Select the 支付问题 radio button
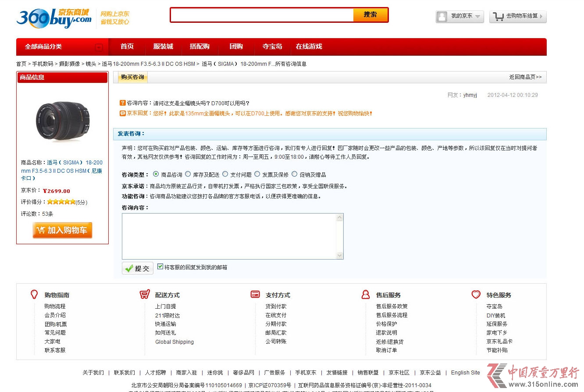This screenshot has width=584, height=392. click(x=225, y=174)
